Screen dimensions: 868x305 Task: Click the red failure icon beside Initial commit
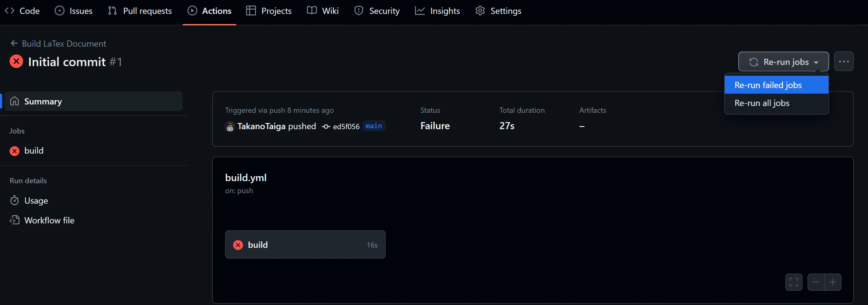pyautogui.click(x=16, y=61)
